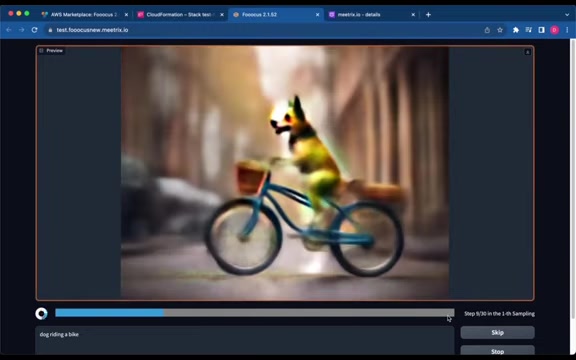Enter fullscreen with green button
The height and width of the screenshot is (360, 576).
[27, 13]
